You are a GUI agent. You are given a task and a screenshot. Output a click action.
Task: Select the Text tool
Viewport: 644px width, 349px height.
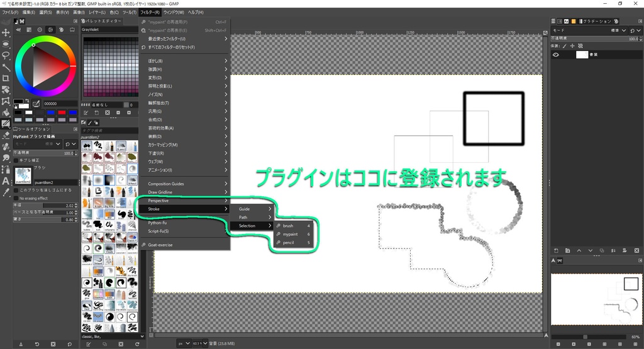(x=6, y=180)
